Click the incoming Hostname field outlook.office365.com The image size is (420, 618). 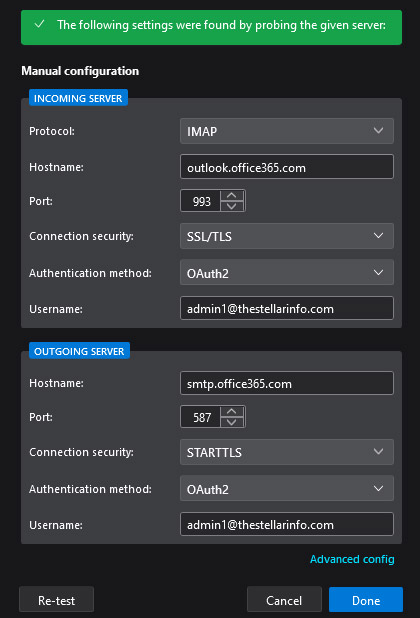[x=287, y=167]
